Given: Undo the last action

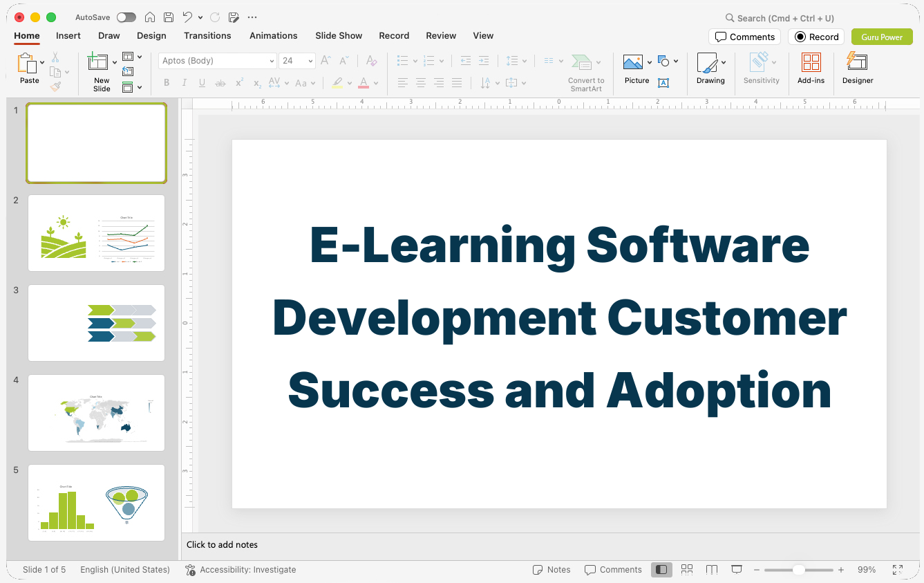Looking at the screenshot, I should [x=187, y=17].
